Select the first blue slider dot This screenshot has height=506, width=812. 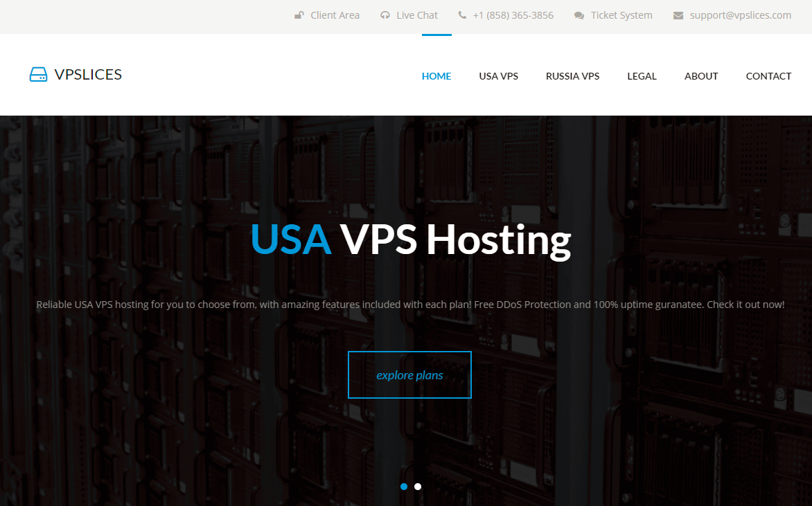tap(404, 487)
